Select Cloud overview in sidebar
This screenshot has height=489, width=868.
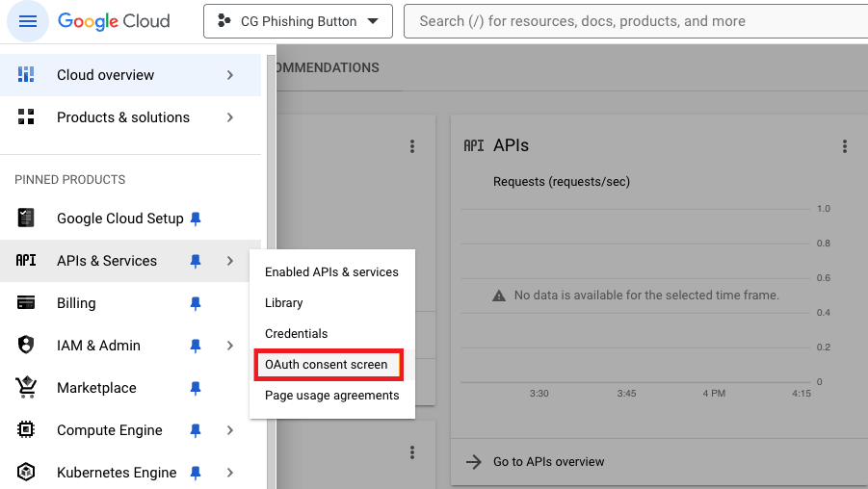tap(131, 75)
